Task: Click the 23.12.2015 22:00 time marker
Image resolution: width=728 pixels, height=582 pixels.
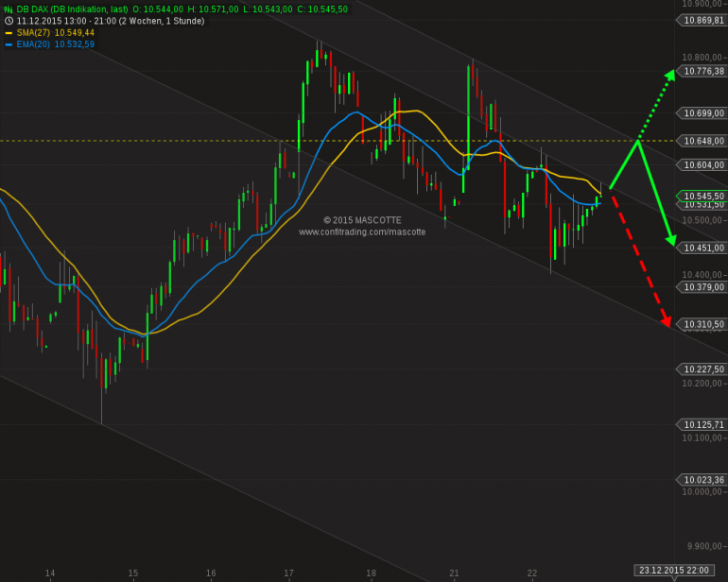Action: (x=674, y=570)
